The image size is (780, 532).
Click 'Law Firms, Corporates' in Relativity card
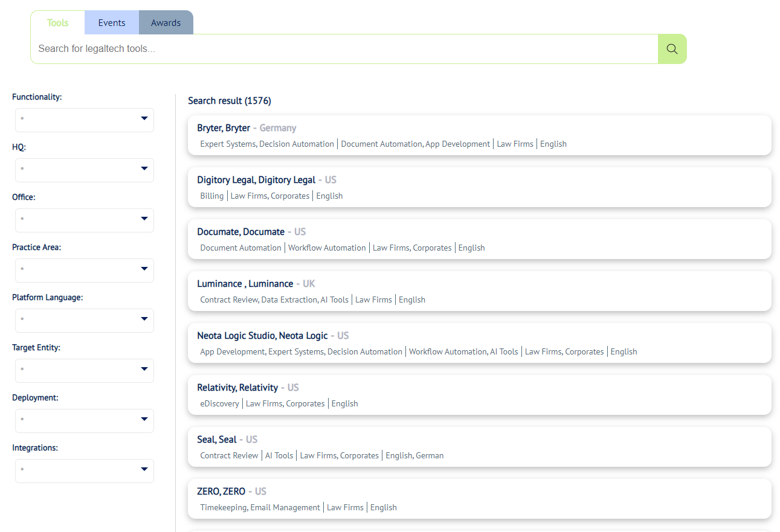point(285,404)
